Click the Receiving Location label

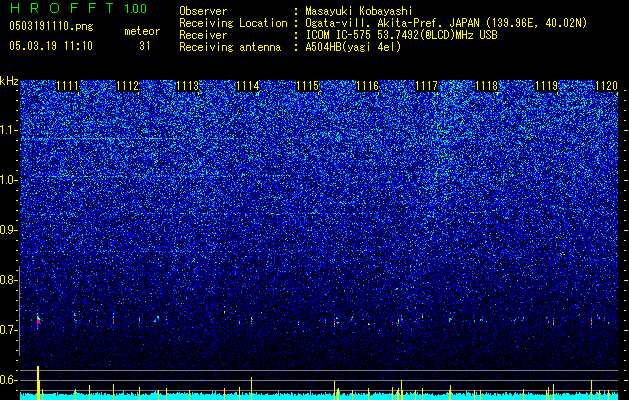[233, 23]
